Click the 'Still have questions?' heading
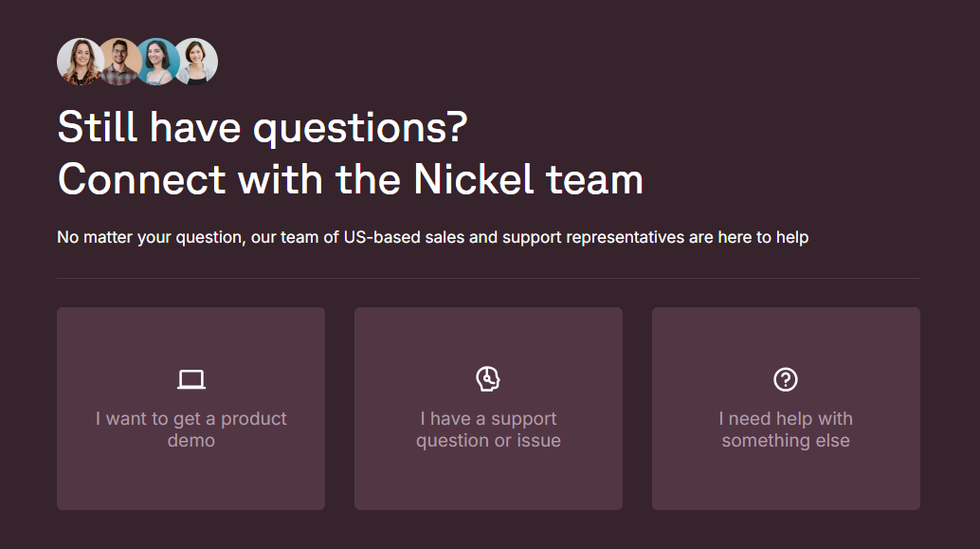This screenshot has height=549, width=980. click(x=263, y=124)
